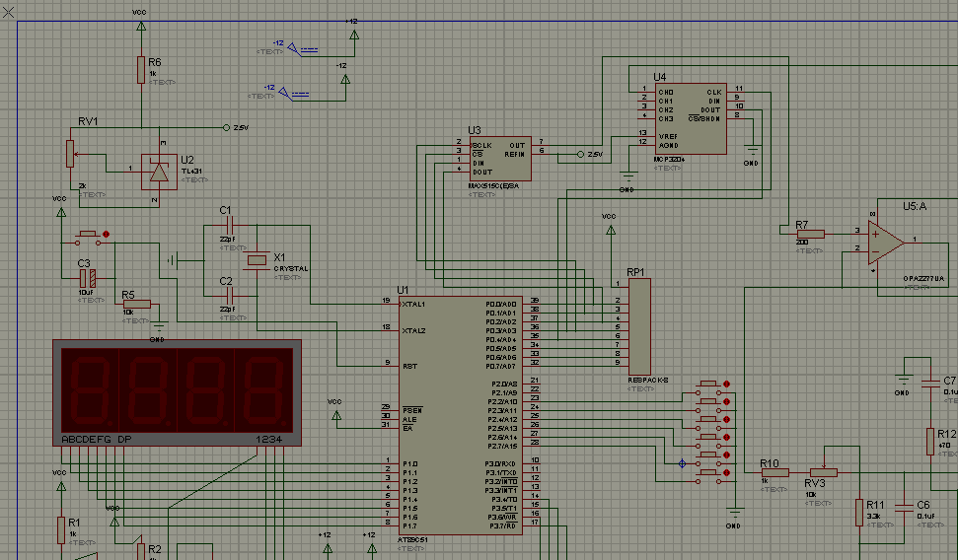Viewport: 958px width, 560px height.
Task: Click the VREF pin label on U4
Action: coord(668,137)
